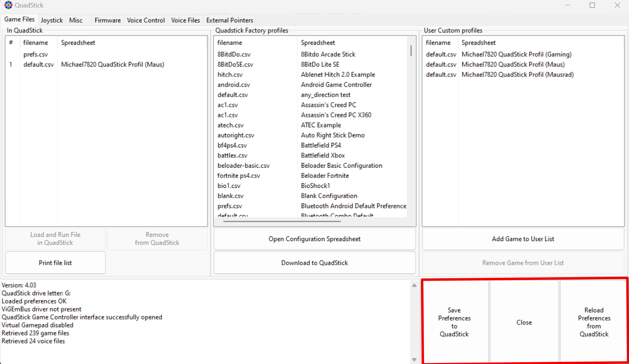Viewport: 629px width, 364px height.
Task: Click the factory profiles horizontal scrollbar
Action: 282,221
